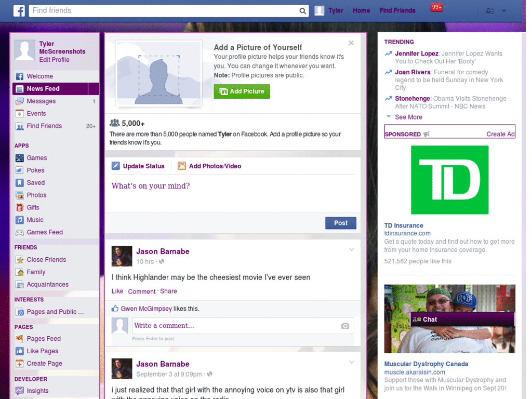Click the Close Friends star icon
Image resolution: width=532 pixels, height=399 pixels.
tap(20, 260)
